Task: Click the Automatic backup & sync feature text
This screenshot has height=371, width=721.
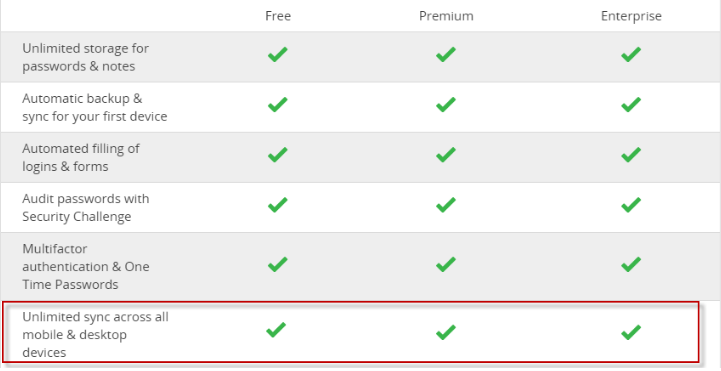Action: click(x=94, y=107)
